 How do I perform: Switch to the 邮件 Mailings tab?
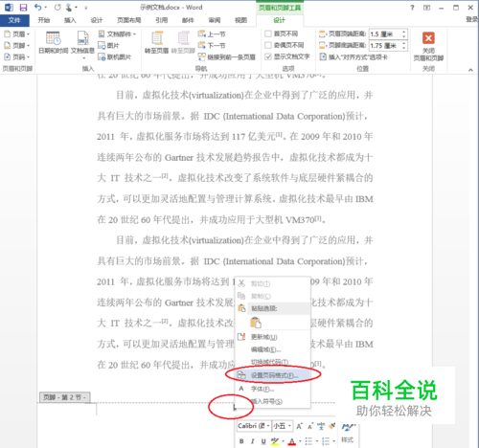[x=188, y=20]
